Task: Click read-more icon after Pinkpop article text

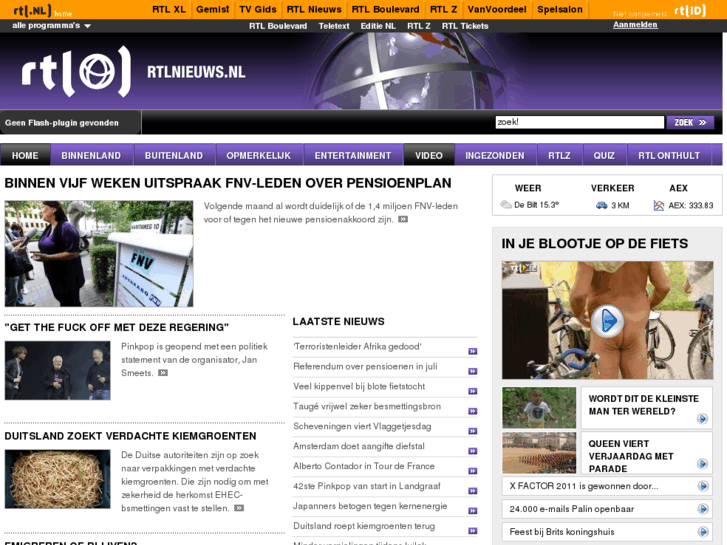Action: [x=163, y=373]
